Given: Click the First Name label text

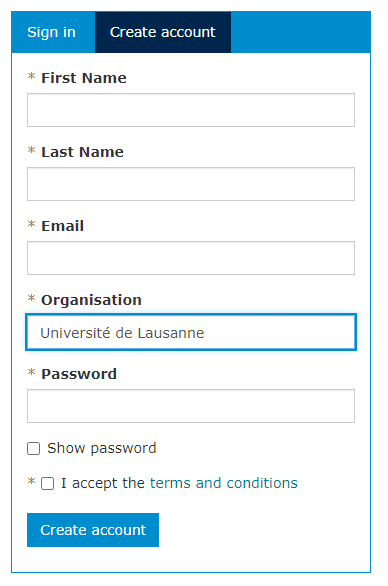Looking at the screenshot, I should (84, 78).
